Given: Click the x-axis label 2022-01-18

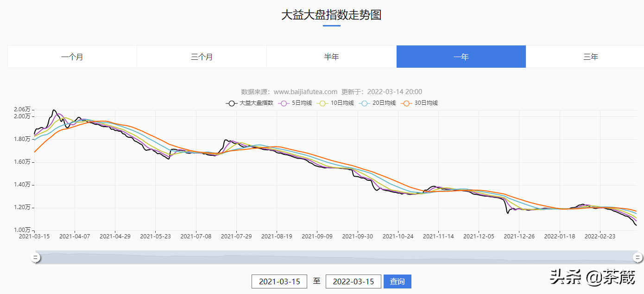Looking at the screenshot, I should tap(560, 236).
